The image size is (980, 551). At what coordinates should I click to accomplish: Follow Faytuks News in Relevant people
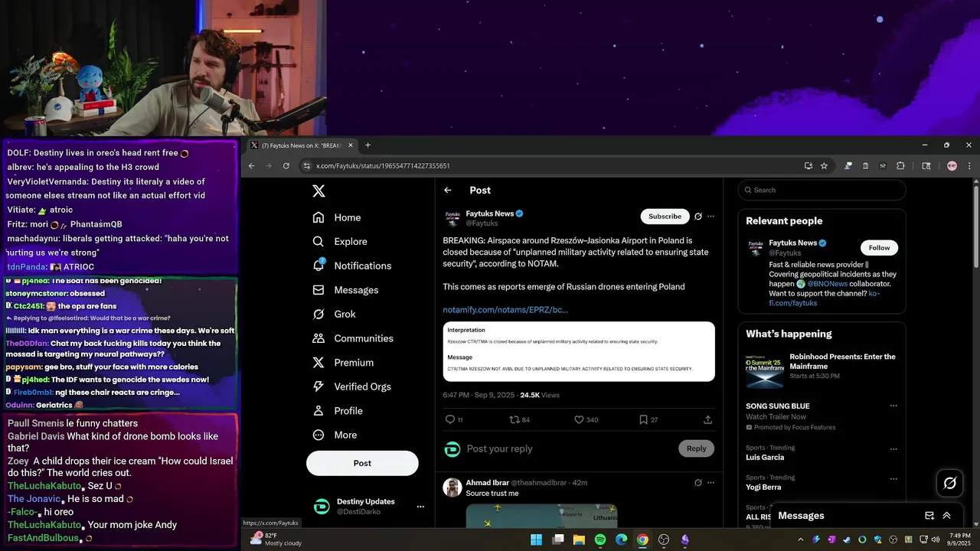[879, 248]
